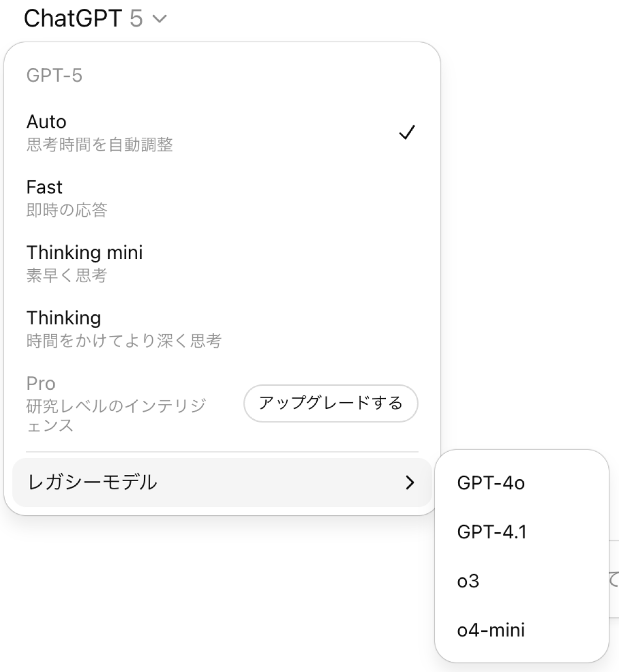Image resolution: width=619 pixels, height=672 pixels.
Task: Select the Thinking mode name
Action: pyautogui.click(x=63, y=318)
